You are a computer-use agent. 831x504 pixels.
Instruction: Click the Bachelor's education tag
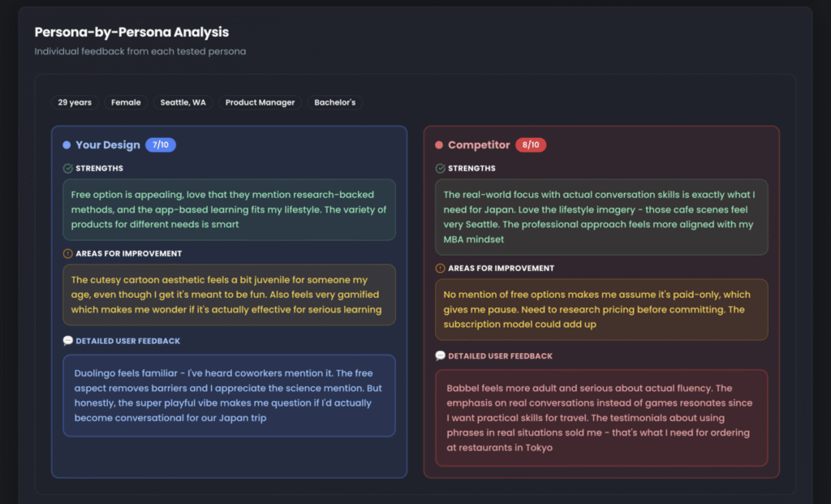[x=334, y=103]
